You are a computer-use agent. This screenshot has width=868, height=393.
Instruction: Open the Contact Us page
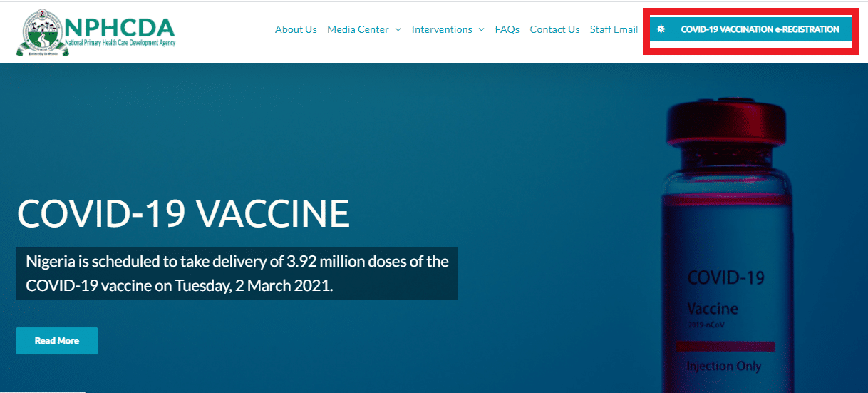(554, 29)
